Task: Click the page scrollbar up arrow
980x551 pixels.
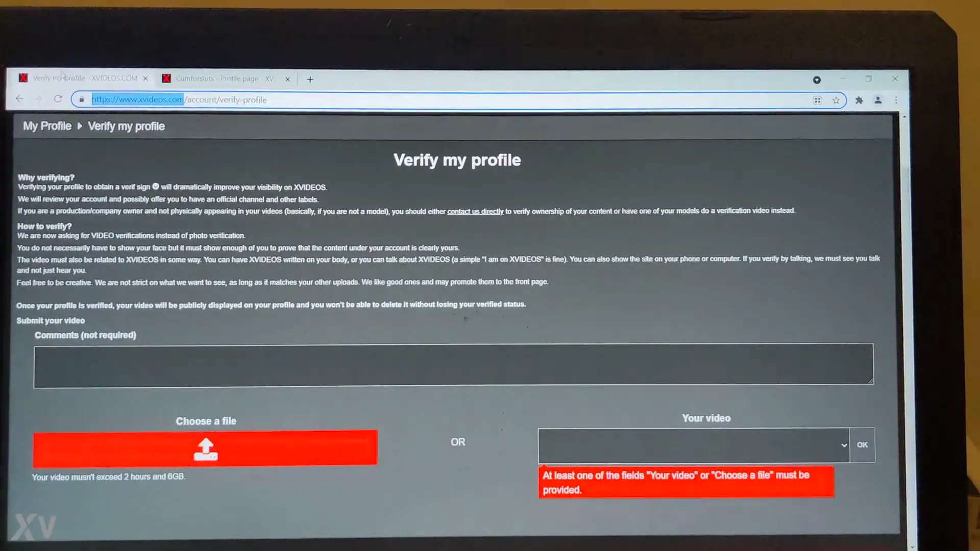Action: pos(904,117)
